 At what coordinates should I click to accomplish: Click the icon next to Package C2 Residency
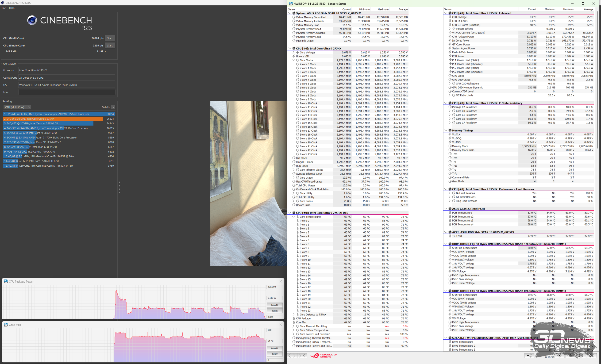[450, 107]
